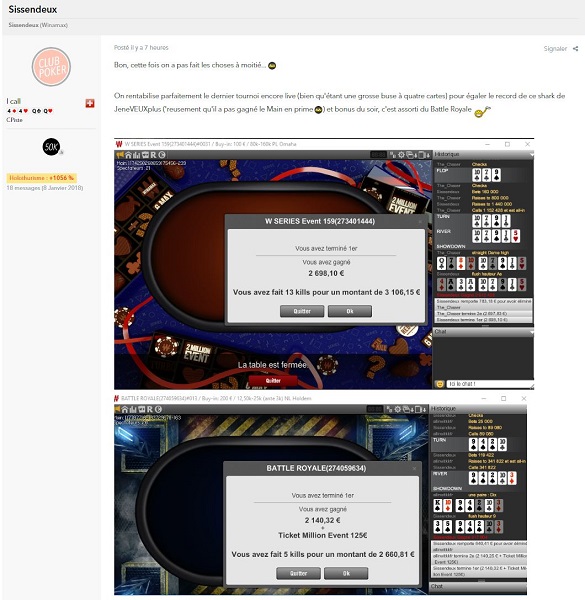Click the settings gear in W SERIES table toolbar
585x600 pixels.
coord(401,155)
